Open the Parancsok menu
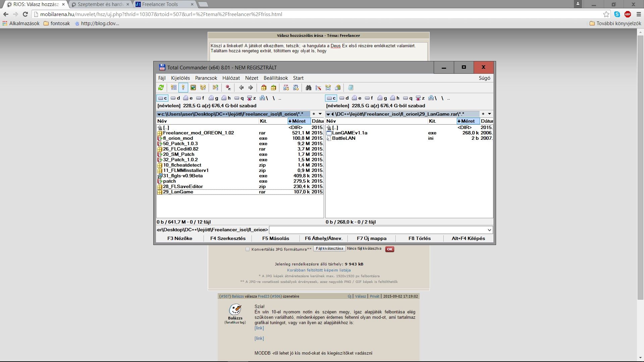Screen dimensions: 644x362 tap(206, 78)
